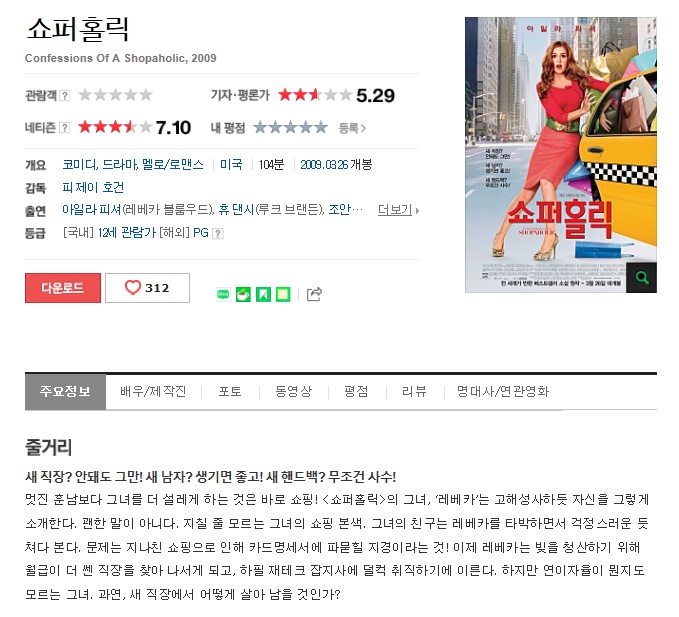The height and width of the screenshot is (617, 679).
Task: Open the 동영상 tab
Action: 294,391
